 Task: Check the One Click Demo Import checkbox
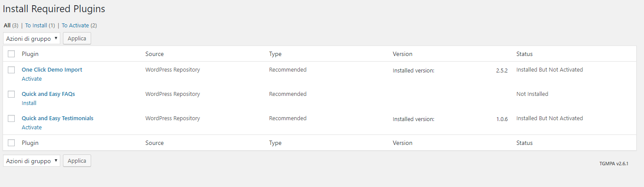[x=12, y=70]
